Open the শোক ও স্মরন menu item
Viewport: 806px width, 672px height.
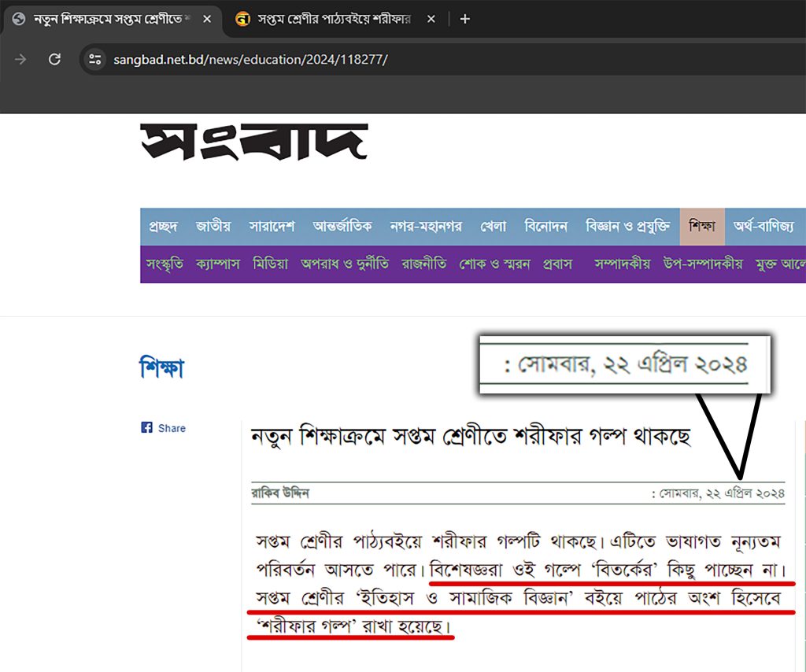(x=494, y=264)
